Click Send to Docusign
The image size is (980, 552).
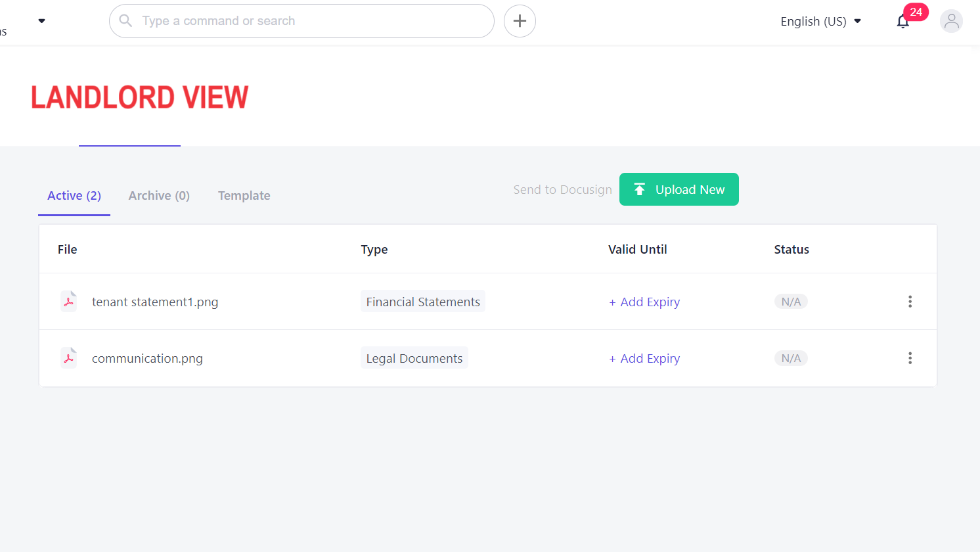pos(562,189)
